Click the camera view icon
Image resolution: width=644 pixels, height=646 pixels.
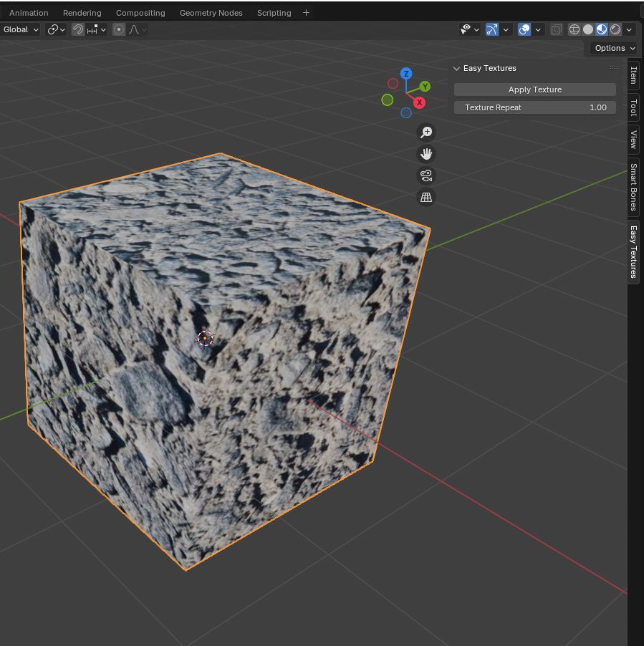click(426, 175)
